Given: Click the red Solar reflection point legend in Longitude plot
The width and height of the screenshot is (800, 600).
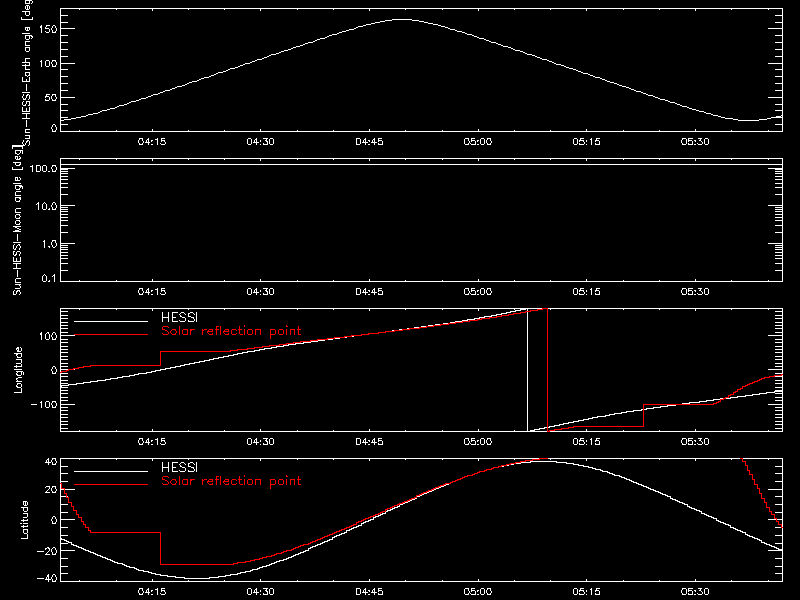Looking at the screenshot, I should (231, 331).
